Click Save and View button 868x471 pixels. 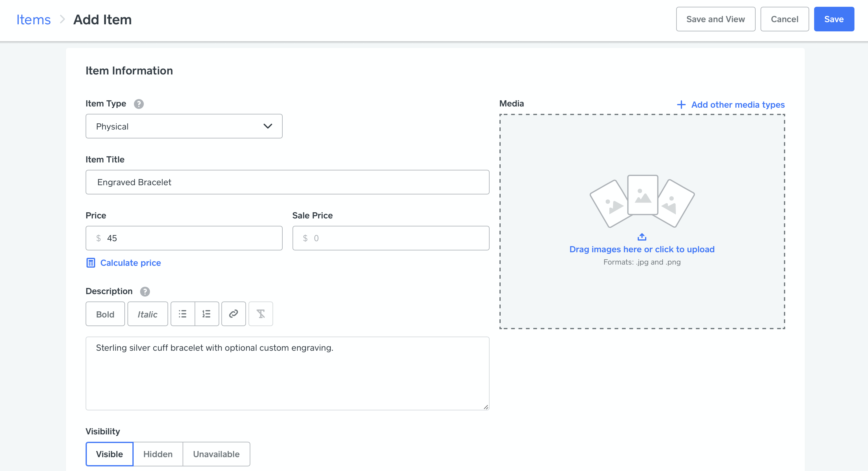pos(716,19)
